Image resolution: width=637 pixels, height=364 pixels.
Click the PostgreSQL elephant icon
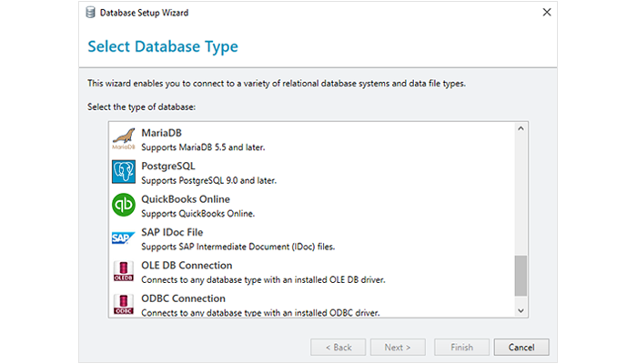pos(123,172)
